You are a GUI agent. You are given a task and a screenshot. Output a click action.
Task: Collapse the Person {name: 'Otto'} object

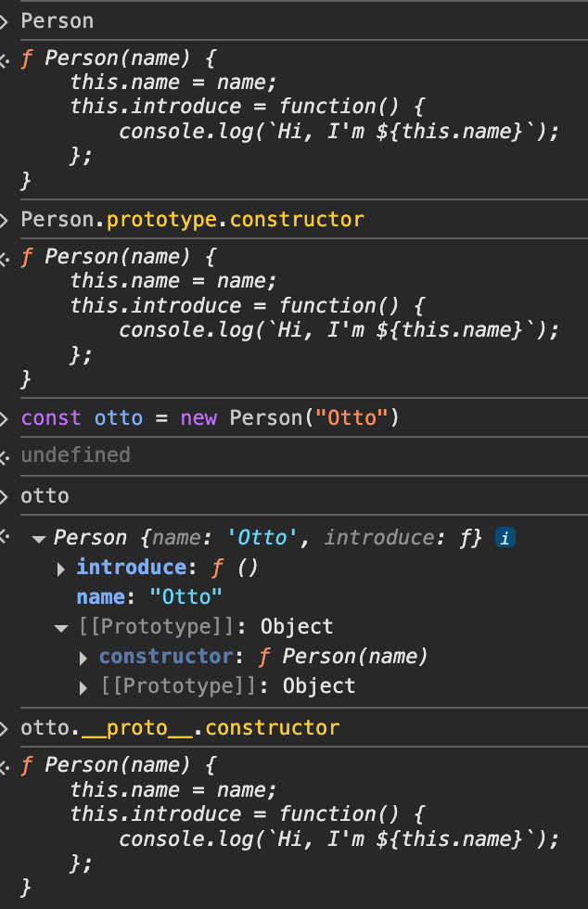pyautogui.click(x=39, y=538)
